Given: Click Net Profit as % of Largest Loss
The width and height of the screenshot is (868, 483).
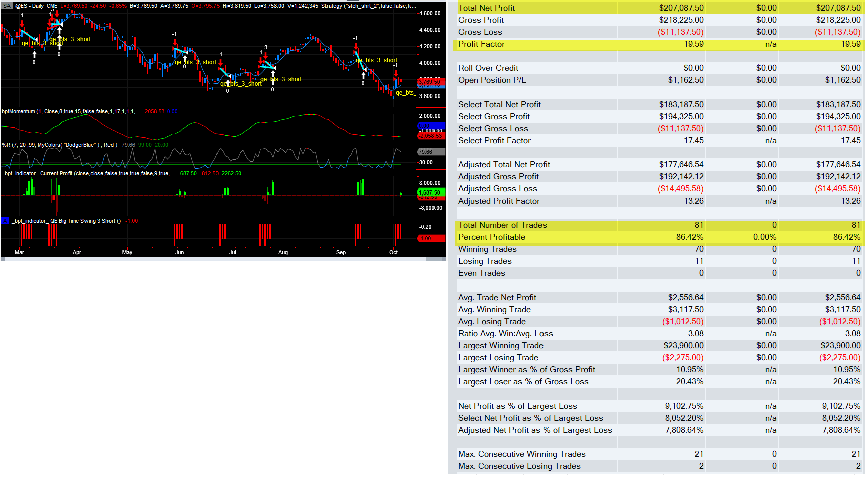Looking at the screenshot, I should point(517,406).
